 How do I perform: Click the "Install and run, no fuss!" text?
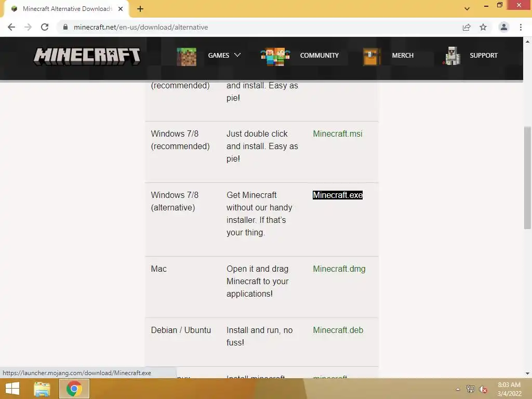[x=260, y=336]
